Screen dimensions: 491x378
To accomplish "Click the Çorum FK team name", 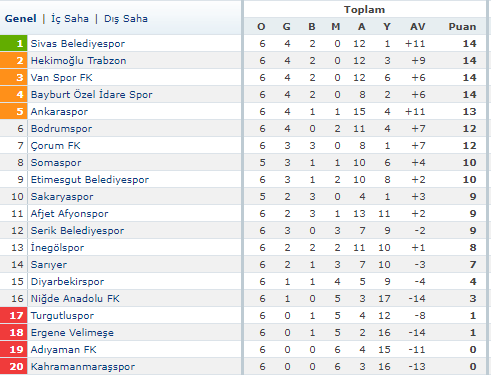I will click(55, 146).
